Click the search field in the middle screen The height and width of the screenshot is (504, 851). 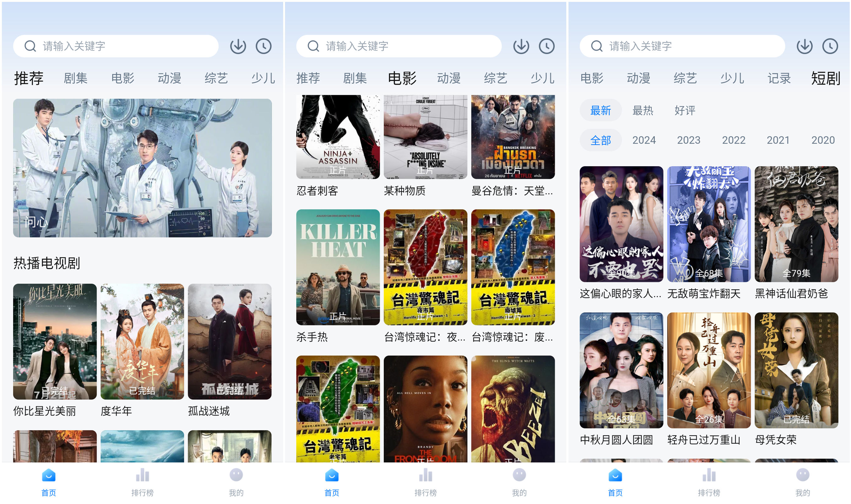pos(399,46)
